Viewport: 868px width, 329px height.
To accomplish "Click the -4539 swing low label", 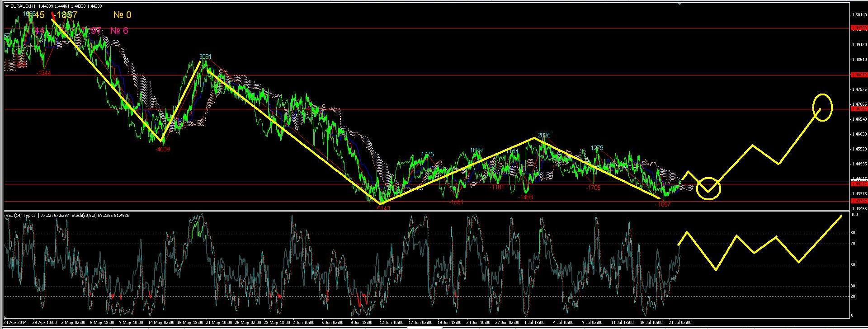I will pos(162,149).
